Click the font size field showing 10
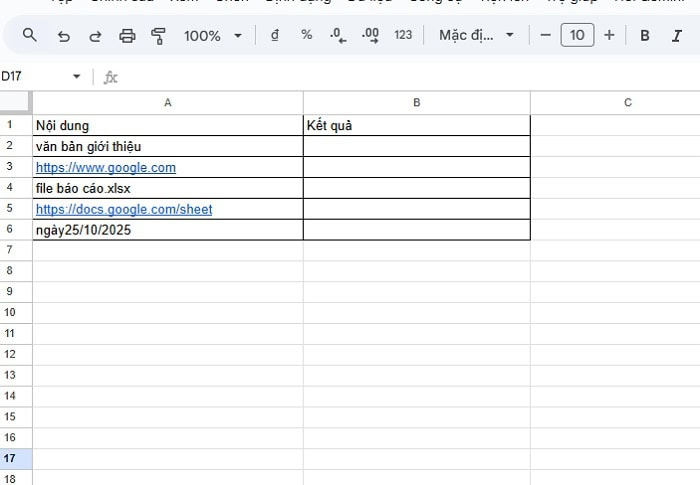Viewport: 700px width, 485px height. tap(577, 35)
